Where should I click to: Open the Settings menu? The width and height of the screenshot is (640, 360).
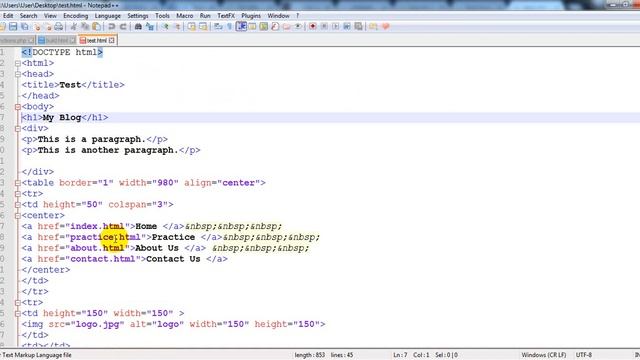point(138,16)
